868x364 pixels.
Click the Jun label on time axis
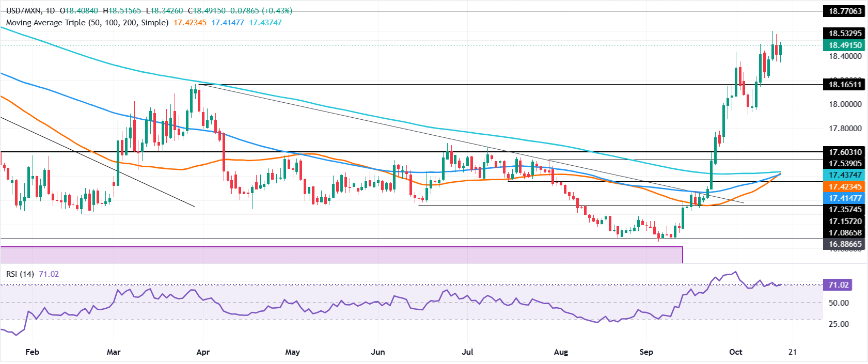click(378, 352)
